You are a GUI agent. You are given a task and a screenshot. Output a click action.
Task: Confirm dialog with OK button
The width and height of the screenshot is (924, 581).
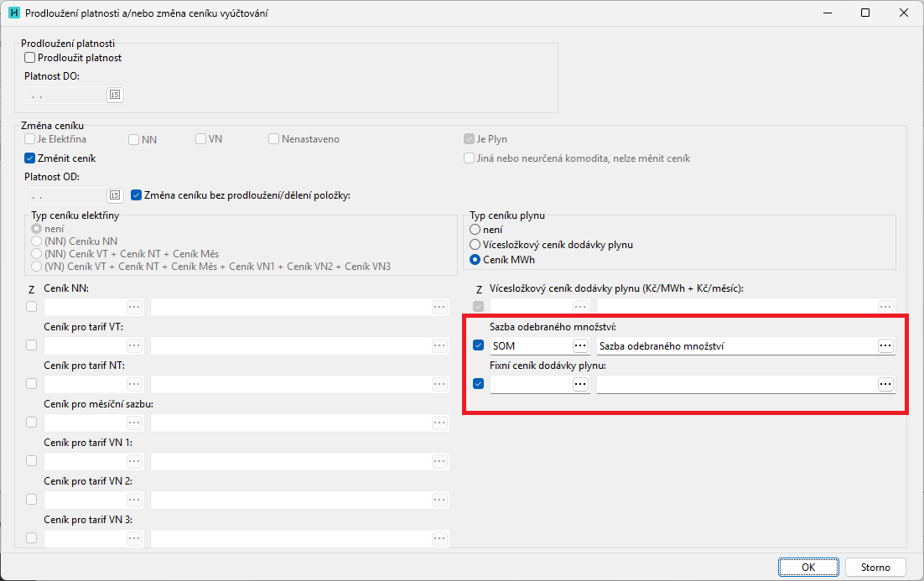tap(807, 567)
